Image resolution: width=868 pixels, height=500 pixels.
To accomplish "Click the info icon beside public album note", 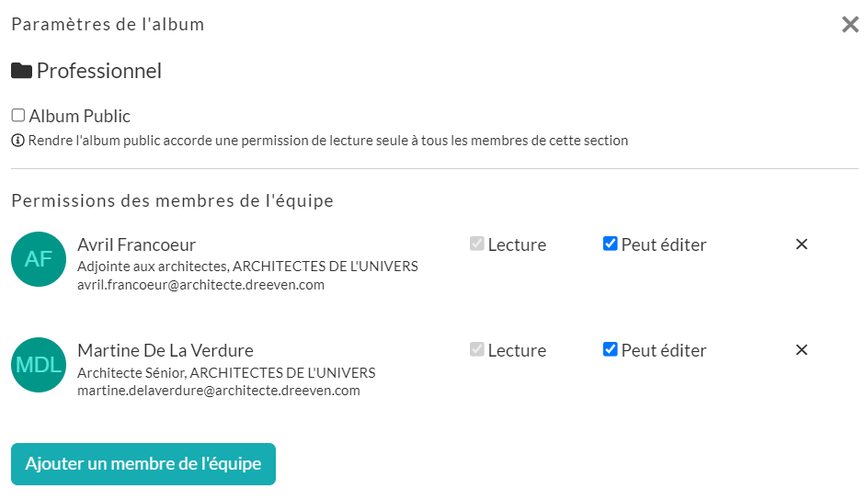I will click(17, 141).
